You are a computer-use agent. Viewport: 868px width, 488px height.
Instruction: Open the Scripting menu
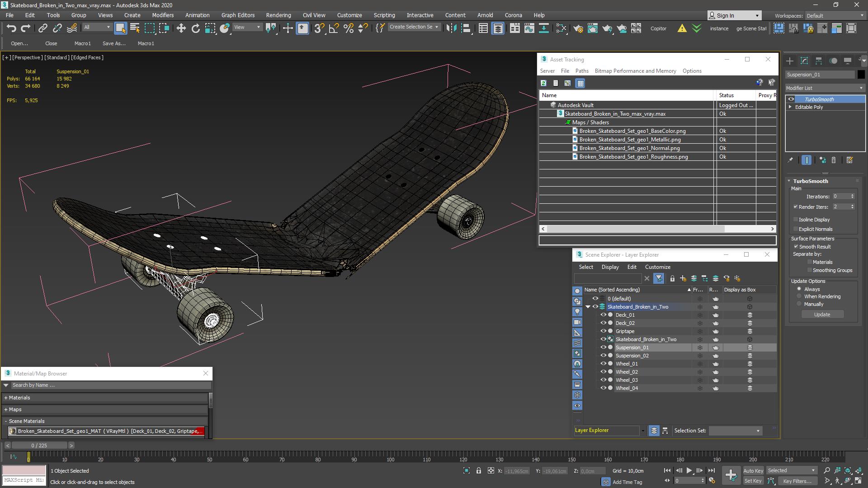point(384,15)
